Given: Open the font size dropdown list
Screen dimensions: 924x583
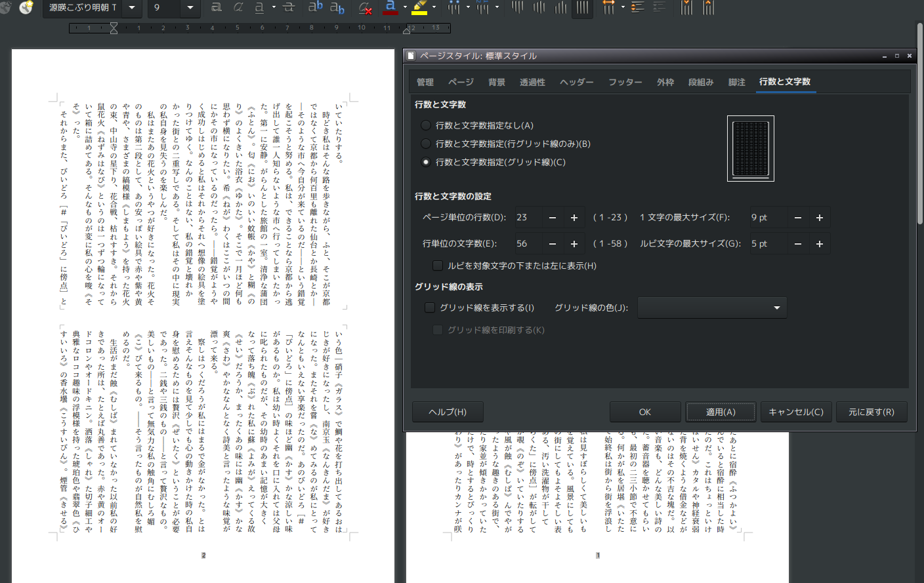Looking at the screenshot, I should pyautogui.click(x=190, y=8).
